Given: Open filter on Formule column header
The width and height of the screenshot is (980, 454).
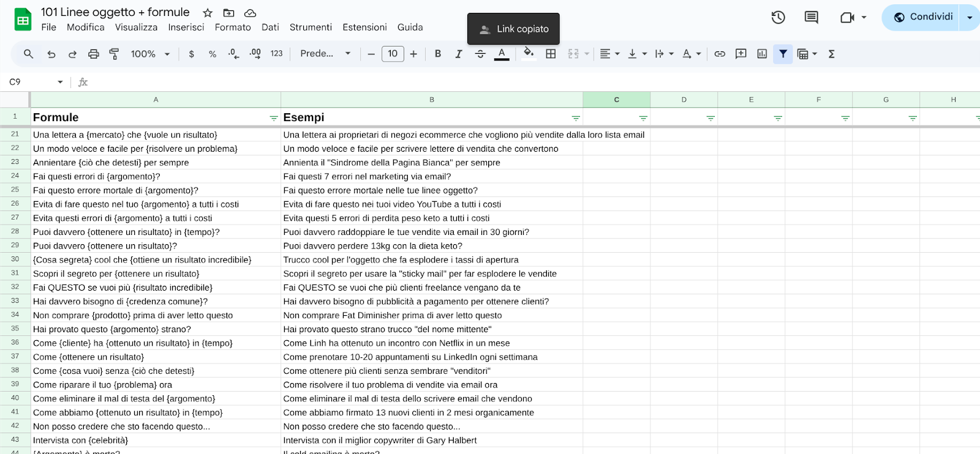Looking at the screenshot, I should (x=274, y=118).
